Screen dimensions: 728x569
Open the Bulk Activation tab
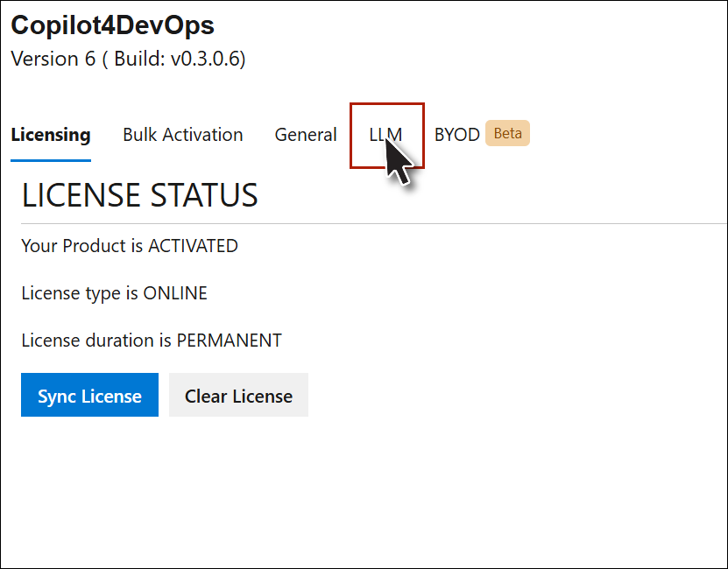tap(182, 135)
